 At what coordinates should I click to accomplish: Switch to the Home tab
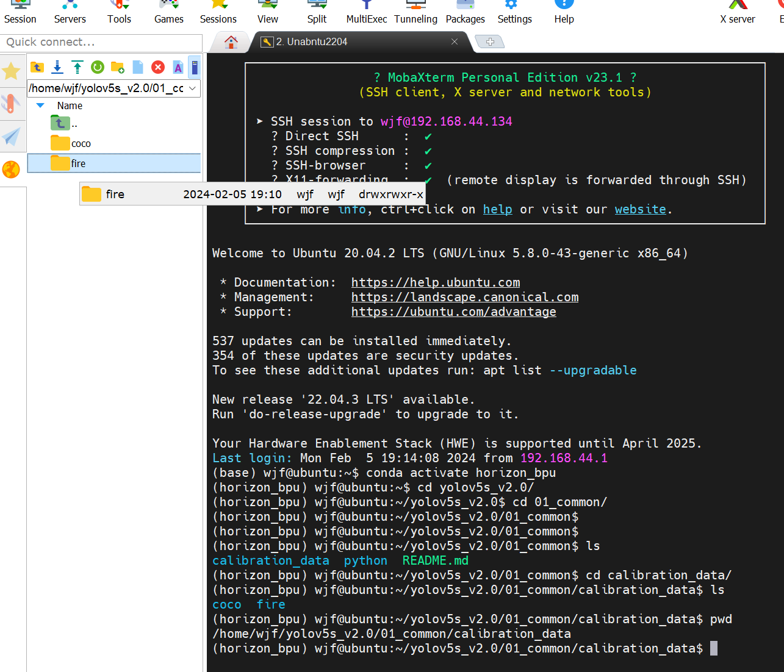[x=231, y=42]
